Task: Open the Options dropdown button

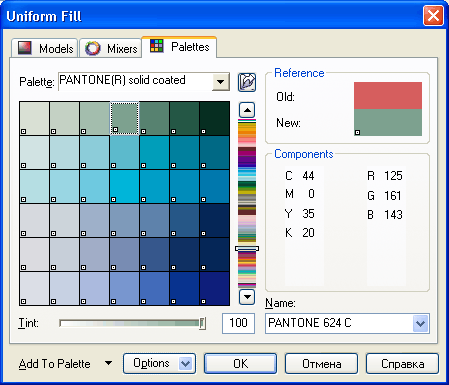Action: coord(159,363)
